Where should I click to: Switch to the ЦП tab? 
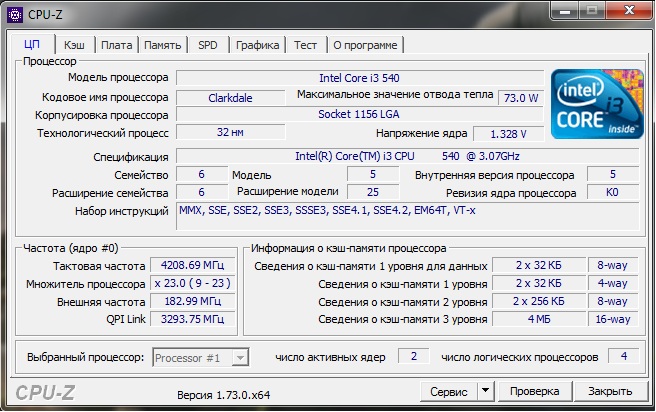coord(32,44)
